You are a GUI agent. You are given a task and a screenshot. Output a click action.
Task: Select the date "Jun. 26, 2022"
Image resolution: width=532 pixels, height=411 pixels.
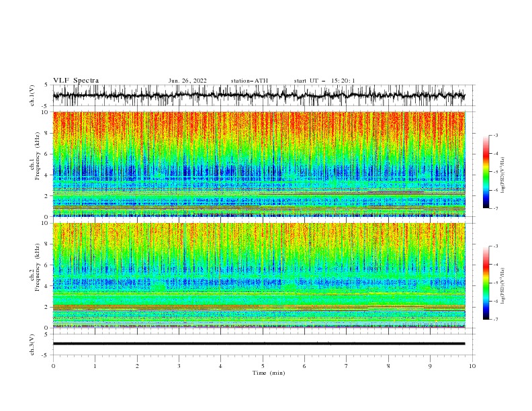pyautogui.click(x=187, y=81)
